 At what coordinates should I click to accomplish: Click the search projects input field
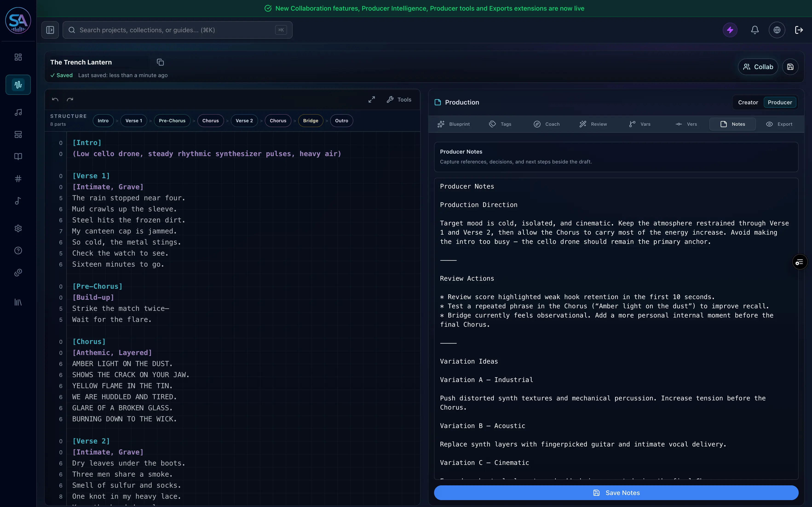(178, 30)
